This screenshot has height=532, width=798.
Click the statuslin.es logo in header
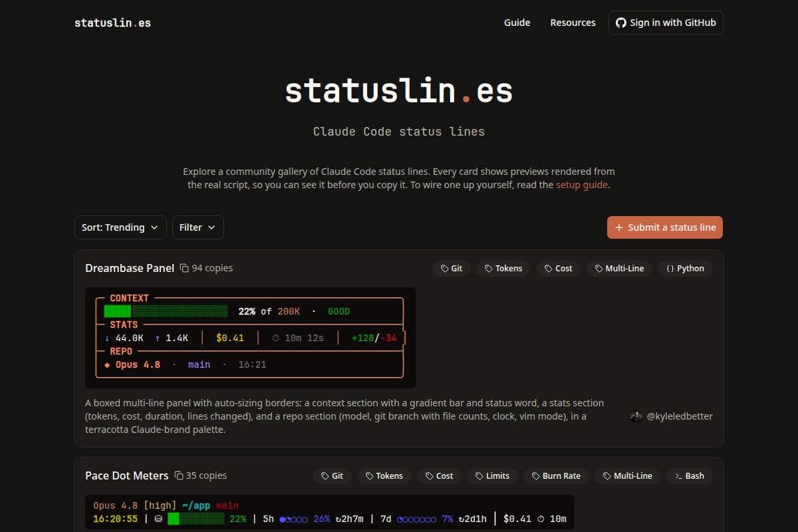click(x=112, y=23)
